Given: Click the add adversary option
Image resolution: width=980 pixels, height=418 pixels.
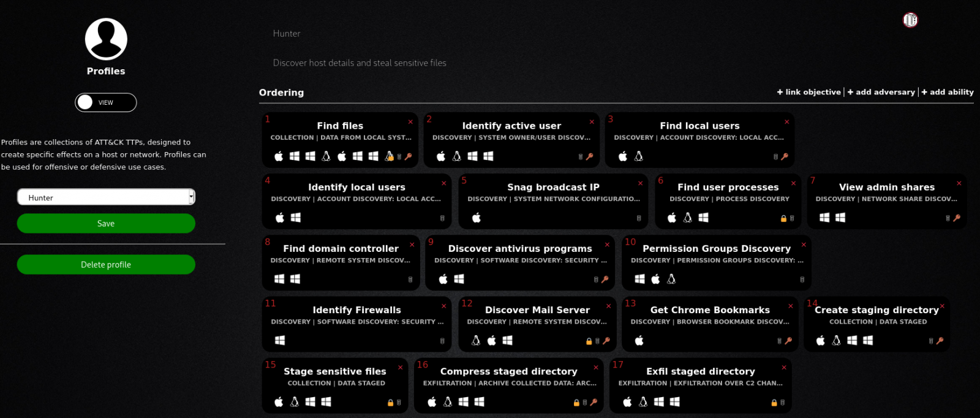Looking at the screenshot, I should [x=881, y=92].
